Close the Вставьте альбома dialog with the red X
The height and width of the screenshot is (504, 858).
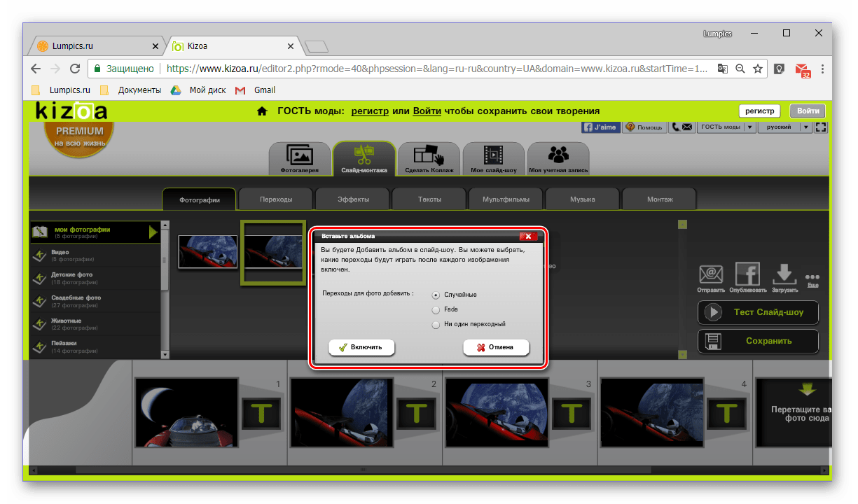528,236
